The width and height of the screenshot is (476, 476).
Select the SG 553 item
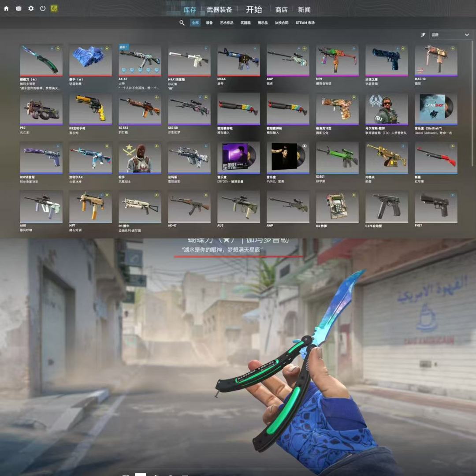pos(140,109)
